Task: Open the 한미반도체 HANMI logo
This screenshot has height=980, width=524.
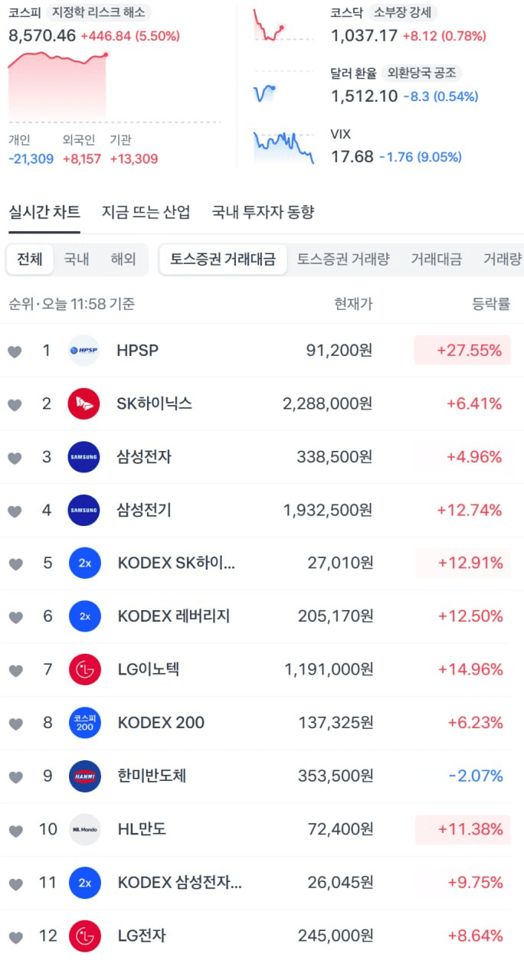Action: click(x=84, y=776)
